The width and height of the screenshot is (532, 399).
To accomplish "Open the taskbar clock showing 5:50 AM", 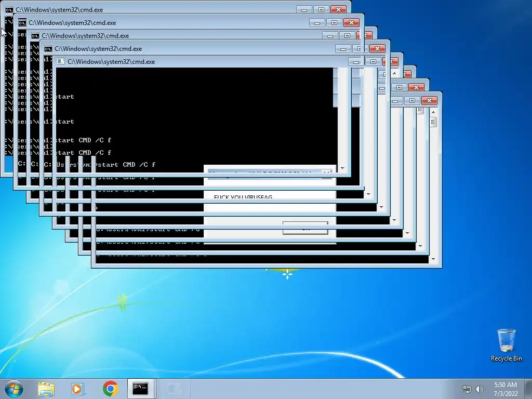I will pyautogui.click(x=506, y=389).
